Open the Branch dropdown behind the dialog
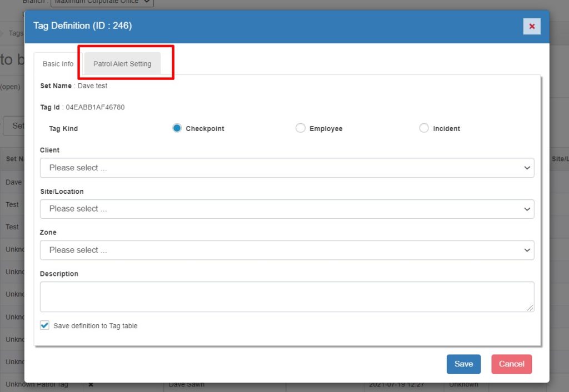Image resolution: width=569 pixels, height=392 pixels. pos(102,2)
